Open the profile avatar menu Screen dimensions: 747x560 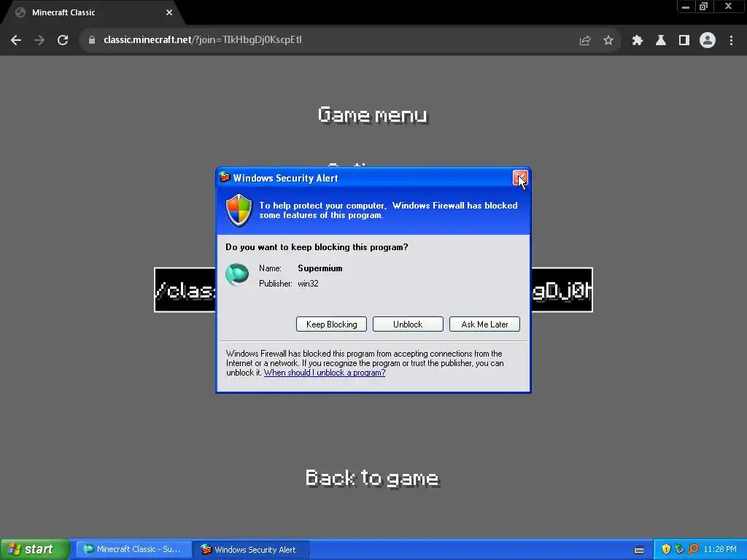click(708, 41)
